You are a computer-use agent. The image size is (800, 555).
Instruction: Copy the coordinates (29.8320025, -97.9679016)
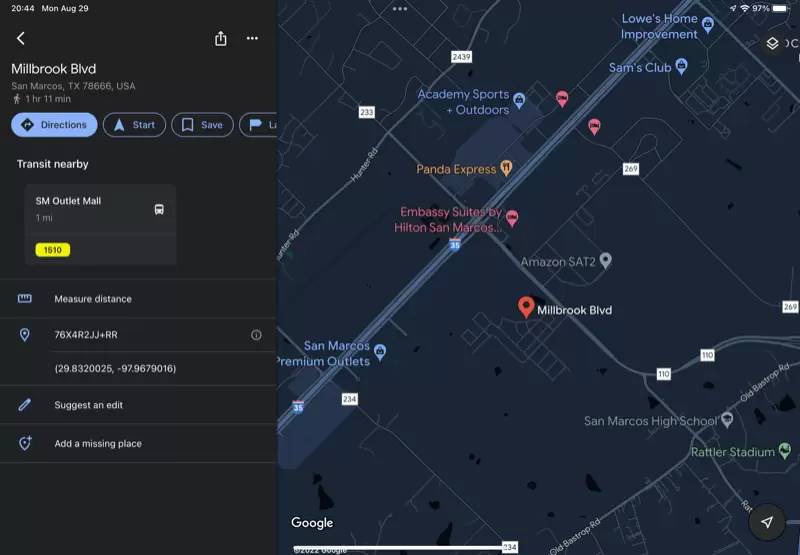click(115, 368)
